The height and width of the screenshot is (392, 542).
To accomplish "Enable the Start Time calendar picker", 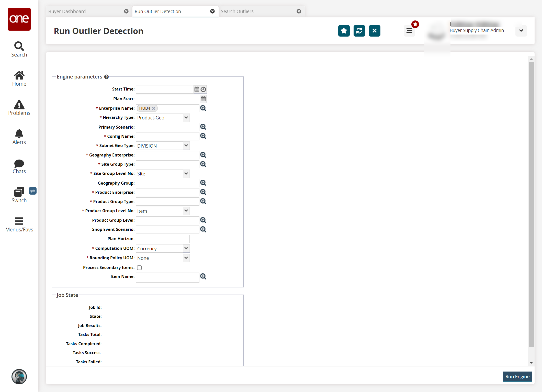I will point(197,89).
